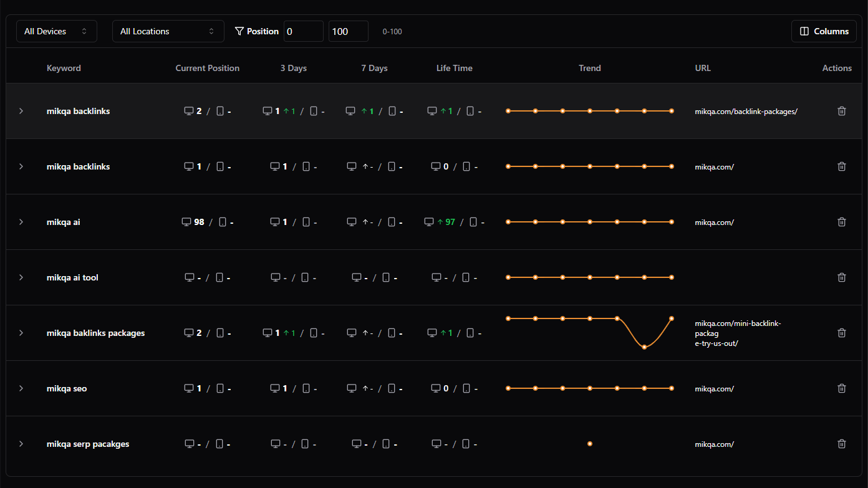Open the All Devices dropdown
The image size is (868, 488).
[x=56, y=31]
